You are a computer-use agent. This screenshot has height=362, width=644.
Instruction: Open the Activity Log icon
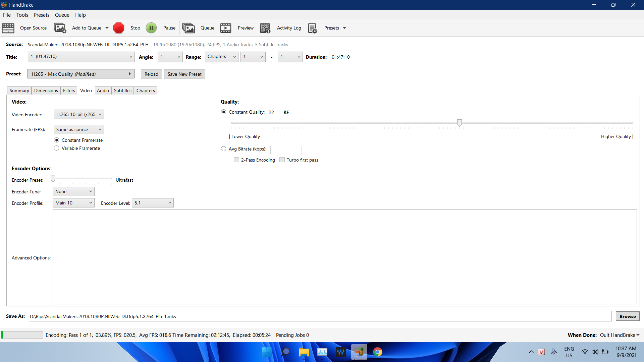[265, 28]
